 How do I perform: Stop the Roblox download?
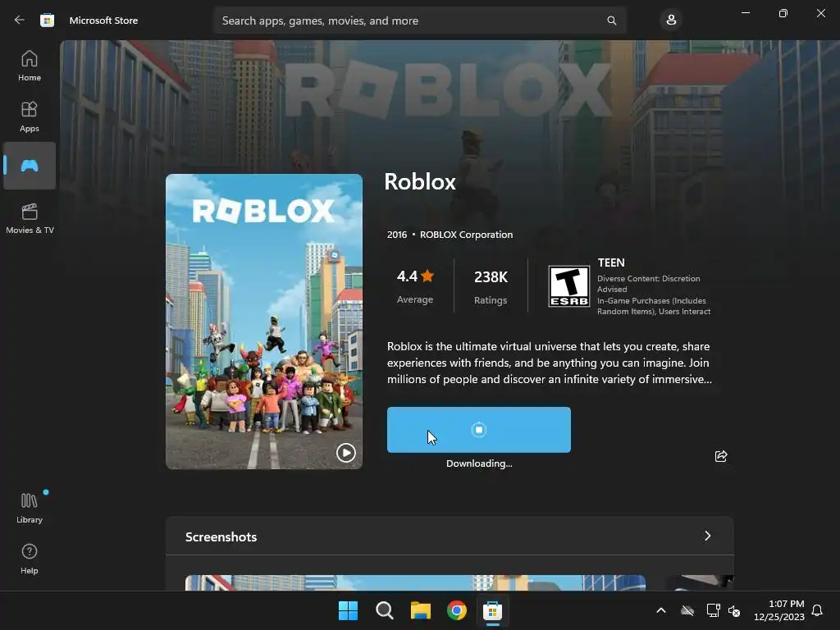(x=479, y=430)
